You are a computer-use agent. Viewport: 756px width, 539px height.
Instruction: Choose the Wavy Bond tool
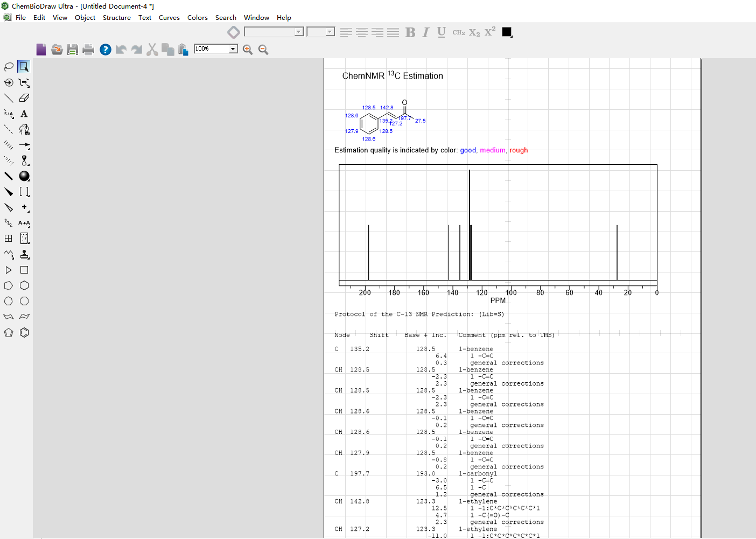coord(9,223)
